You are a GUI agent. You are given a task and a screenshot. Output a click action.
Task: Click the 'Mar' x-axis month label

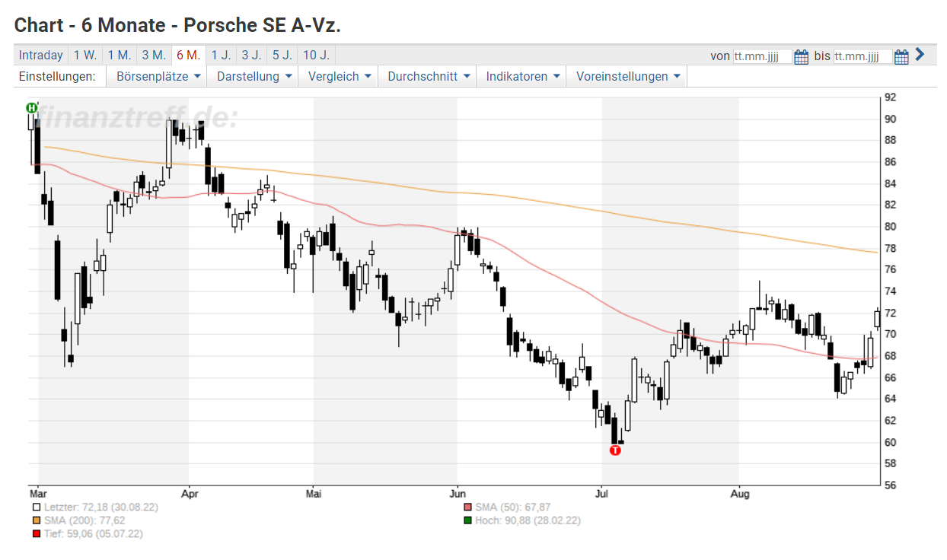point(38,495)
